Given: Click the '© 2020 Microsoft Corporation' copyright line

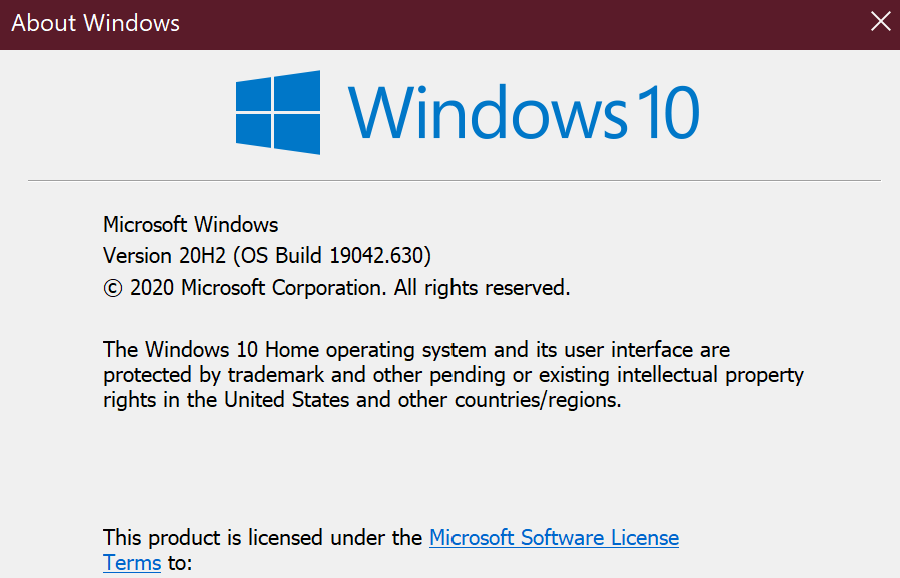Looking at the screenshot, I should (x=337, y=288).
